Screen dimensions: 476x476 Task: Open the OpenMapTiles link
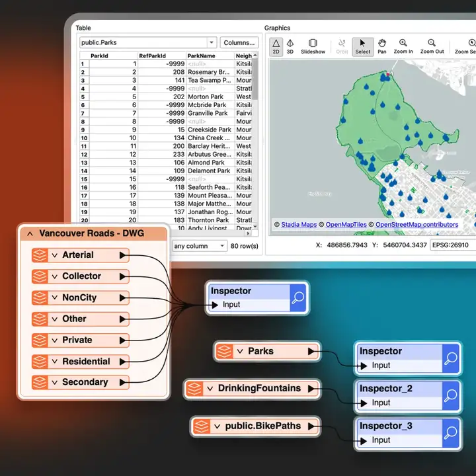pyautogui.click(x=346, y=225)
